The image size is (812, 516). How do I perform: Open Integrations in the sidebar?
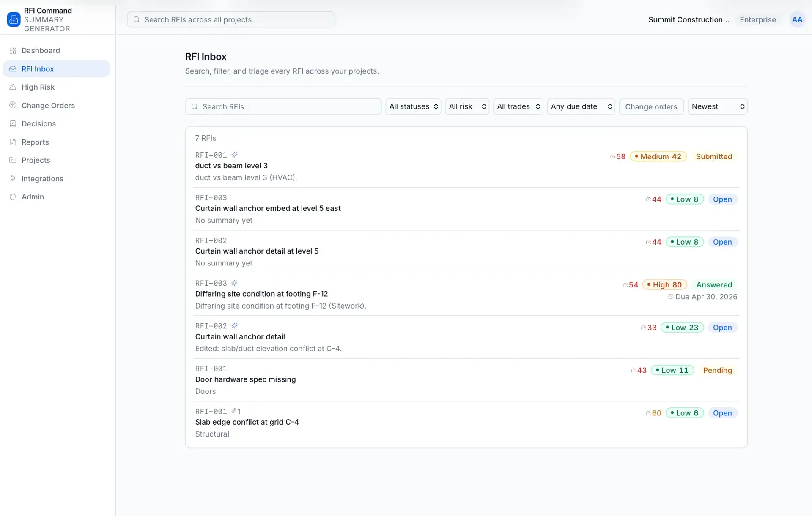point(56,178)
